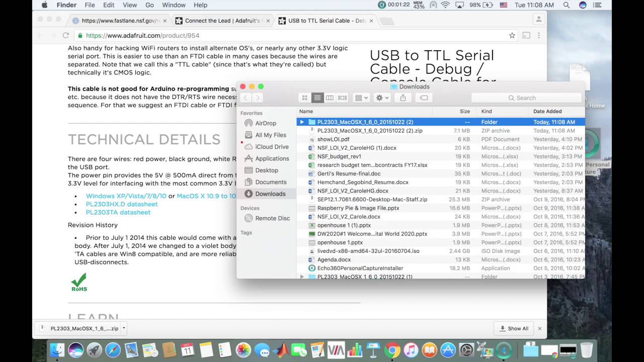Open Finder arrange-by dropdown
Screen dimensions: 644x362
click(361, 98)
